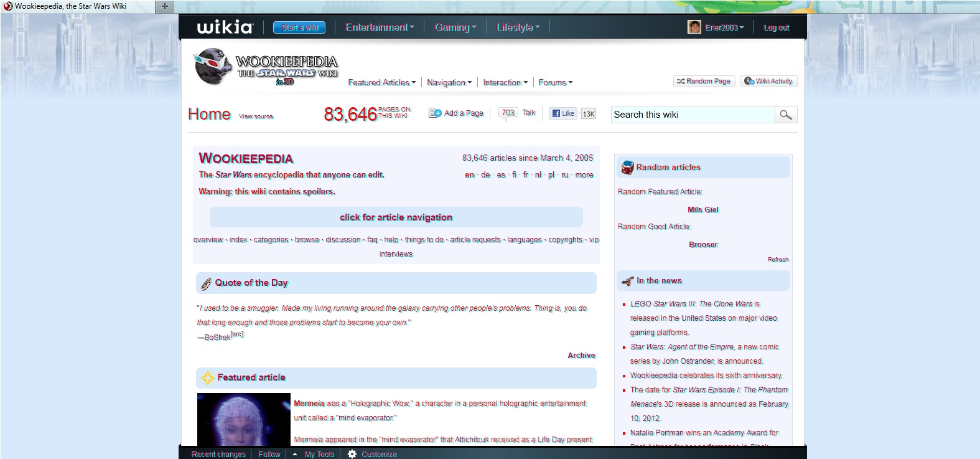Click the search magnifying glass button
Image resolution: width=980 pixels, height=459 pixels.
click(x=786, y=115)
